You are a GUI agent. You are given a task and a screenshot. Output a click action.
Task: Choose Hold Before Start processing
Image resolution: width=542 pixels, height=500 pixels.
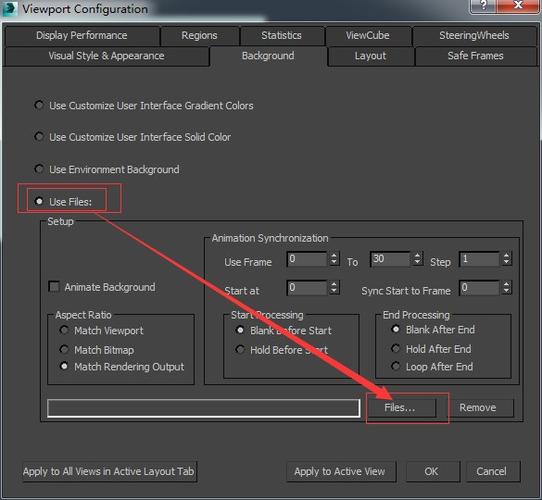coord(240,349)
